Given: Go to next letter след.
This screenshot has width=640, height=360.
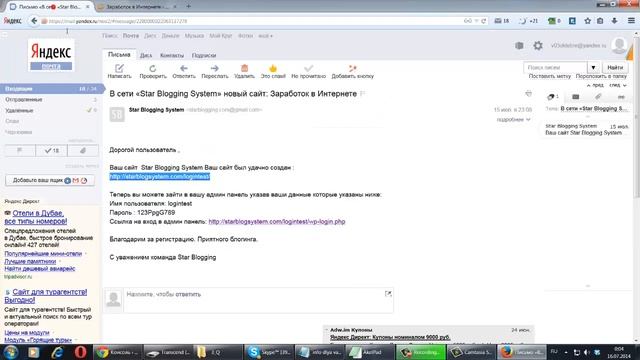Looking at the screenshot, I should (618, 85).
